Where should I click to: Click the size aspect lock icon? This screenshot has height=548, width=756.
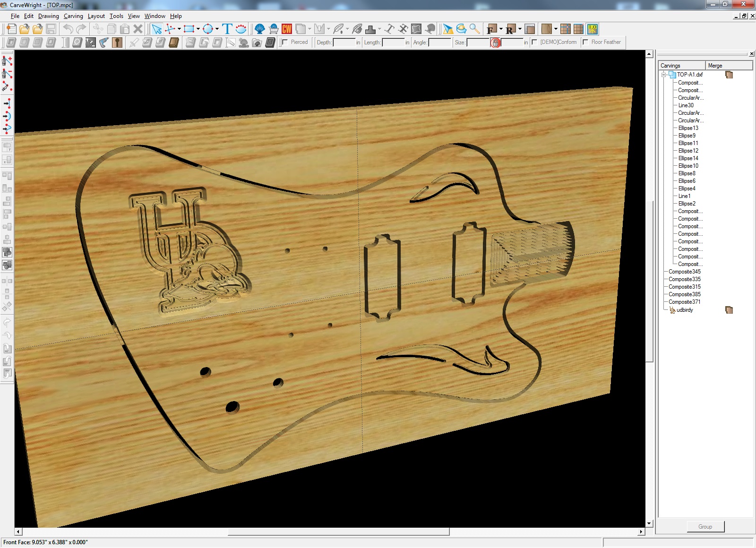[x=495, y=43]
